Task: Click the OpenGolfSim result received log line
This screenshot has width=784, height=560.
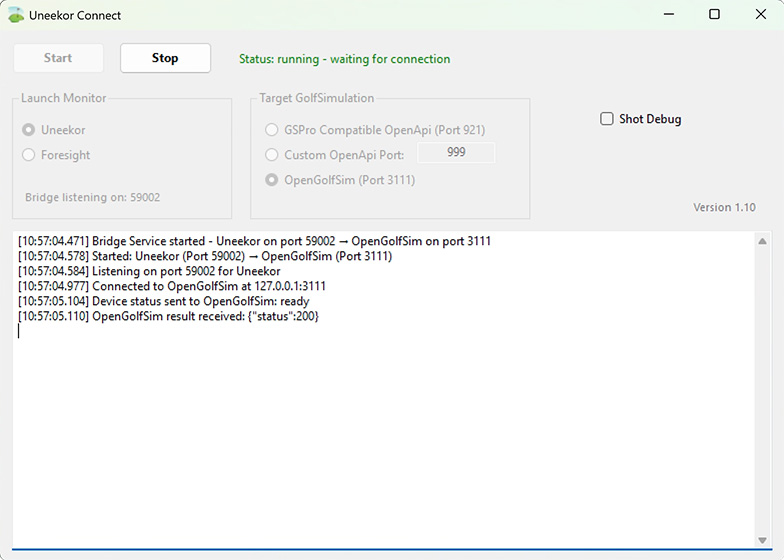Action: [168, 316]
